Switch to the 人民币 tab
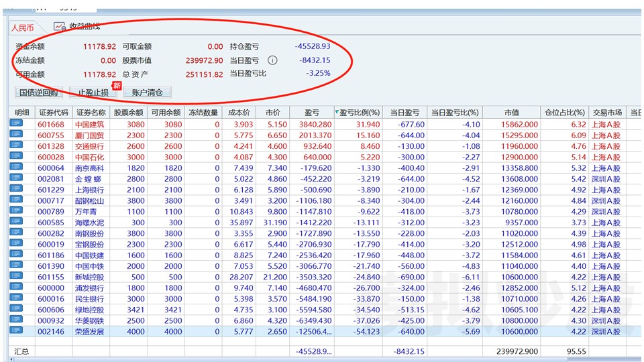 tap(22, 27)
